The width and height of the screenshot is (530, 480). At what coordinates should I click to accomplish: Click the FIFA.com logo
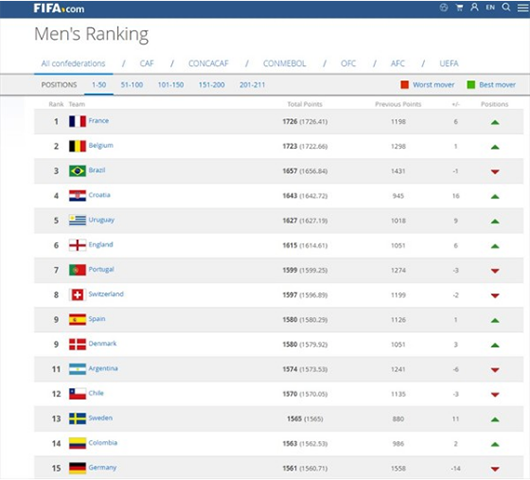click(x=59, y=8)
